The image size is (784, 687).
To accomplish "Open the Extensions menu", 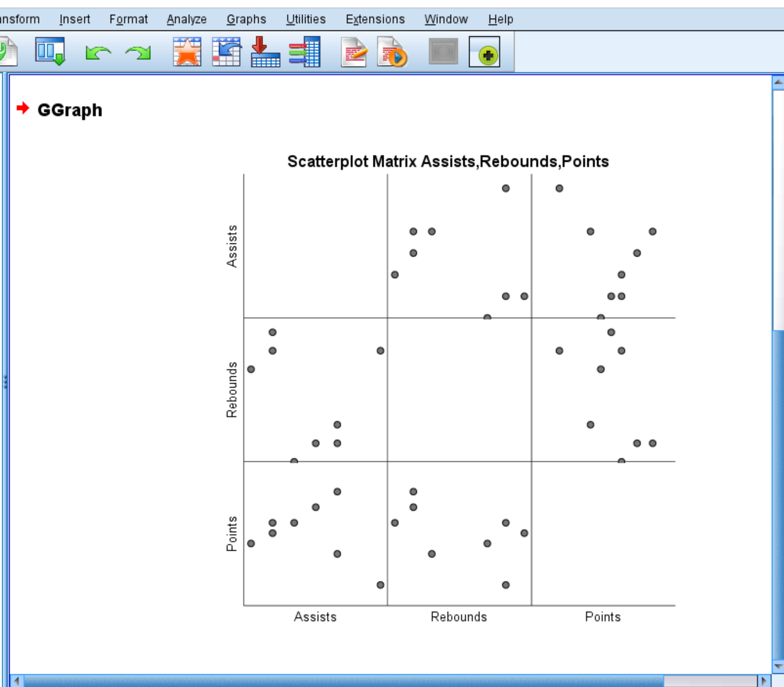I will [x=375, y=19].
